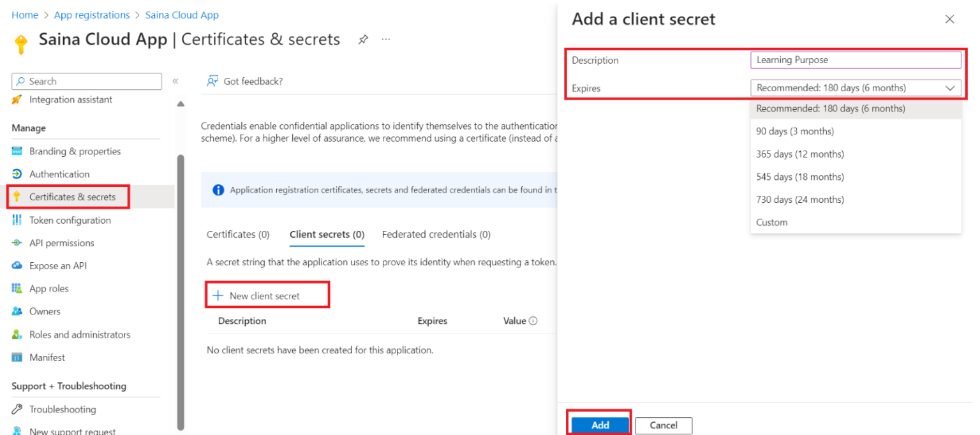The width and height of the screenshot is (980, 435).
Task: Navigate to App registrations via breadcrumb
Action: pyautogui.click(x=91, y=15)
